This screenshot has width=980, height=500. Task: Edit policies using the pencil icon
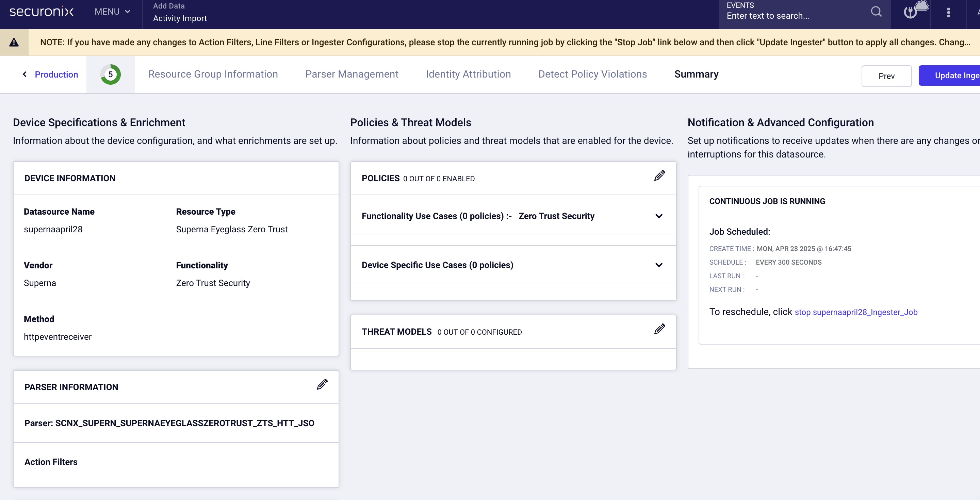[x=659, y=176]
